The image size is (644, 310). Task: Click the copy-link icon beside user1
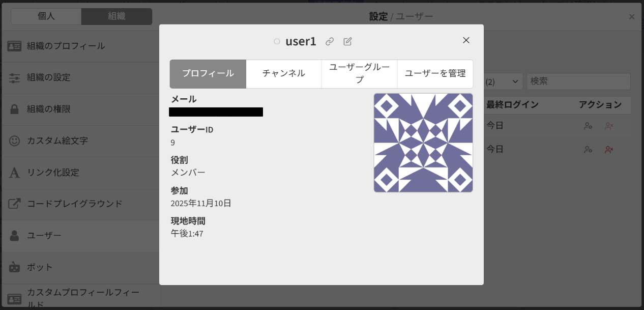point(329,41)
